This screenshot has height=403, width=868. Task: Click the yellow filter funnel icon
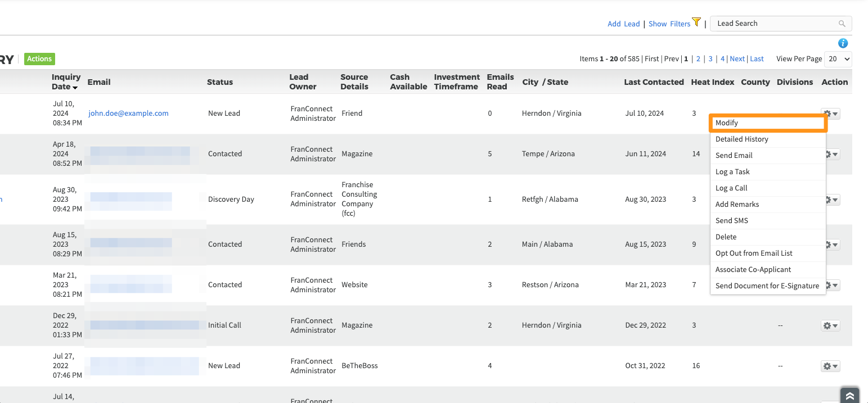[696, 22]
